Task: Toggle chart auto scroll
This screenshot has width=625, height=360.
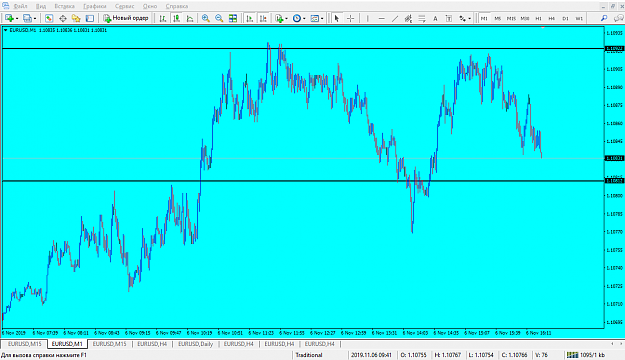Action: pos(250,18)
